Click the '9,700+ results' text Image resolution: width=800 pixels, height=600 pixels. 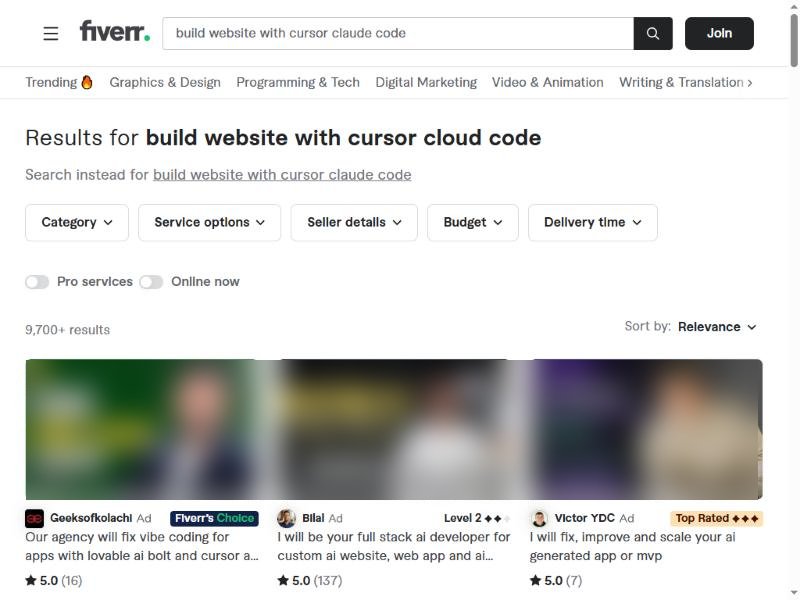click(67, 330)
